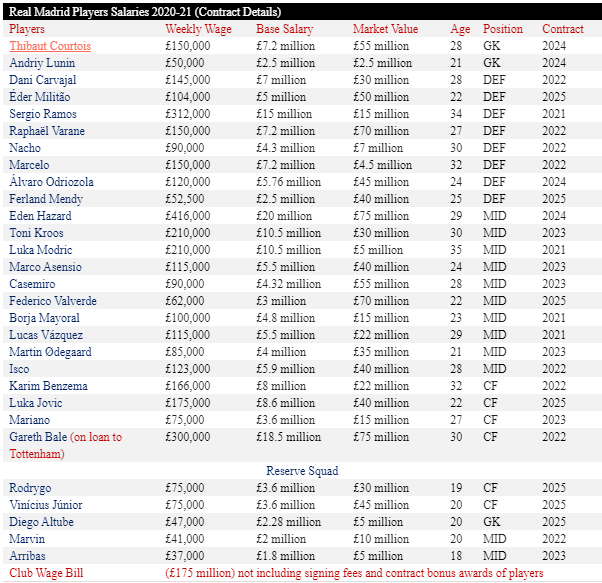602x583 pixels.
Task: Click Luka Modric's age 35
Action: (x=456, y=250)
